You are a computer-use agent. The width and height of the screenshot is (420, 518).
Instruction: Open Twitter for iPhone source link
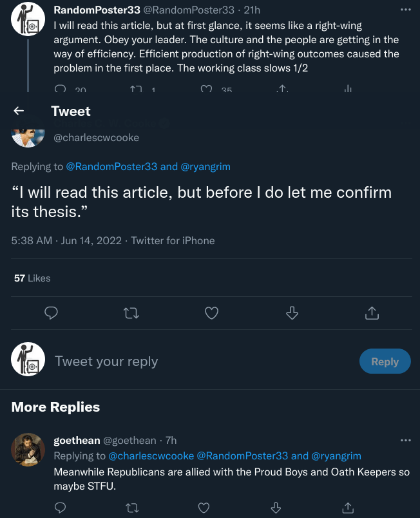coord(173,240)
